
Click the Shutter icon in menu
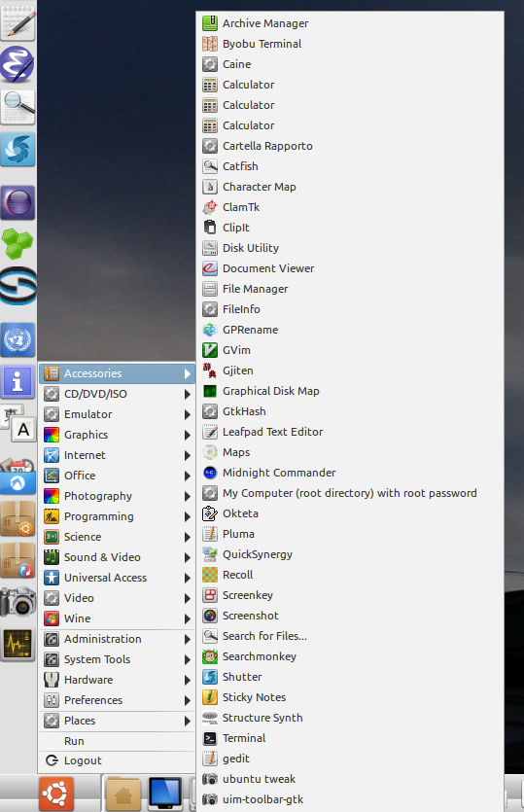(210, 677)
